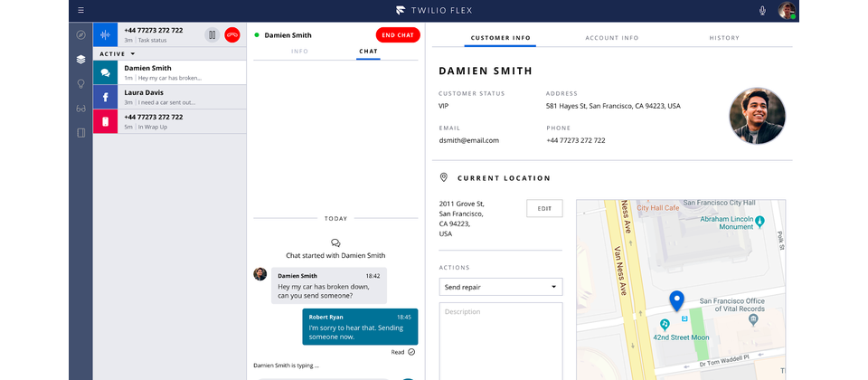This screenshot has width=868, height=380.
Task: Open the layers task view sidebar icon
Action: pyautogui.click(x=80, y=60)
